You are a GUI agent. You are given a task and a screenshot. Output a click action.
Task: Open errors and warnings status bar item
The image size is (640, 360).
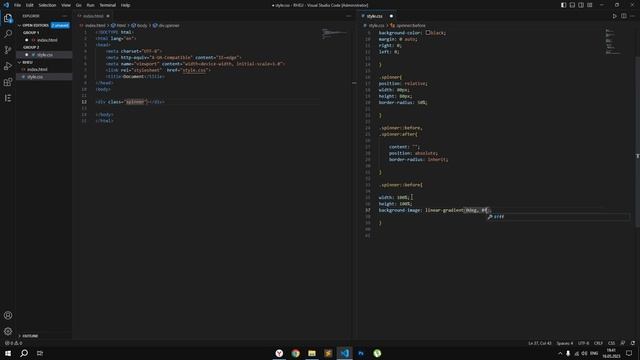point(13,343)
